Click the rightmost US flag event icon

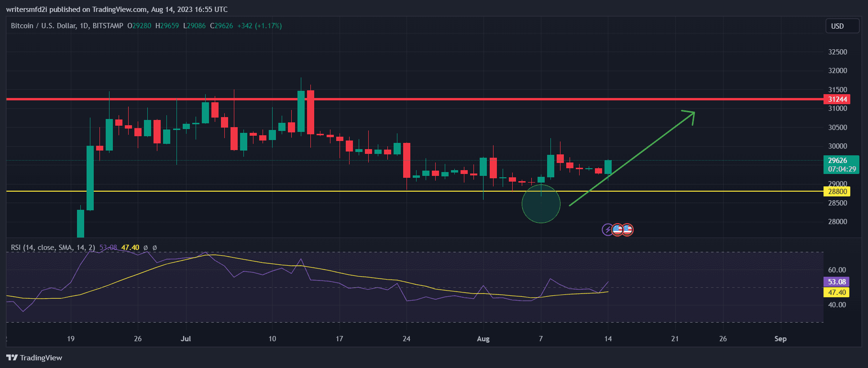coord(627,230)
